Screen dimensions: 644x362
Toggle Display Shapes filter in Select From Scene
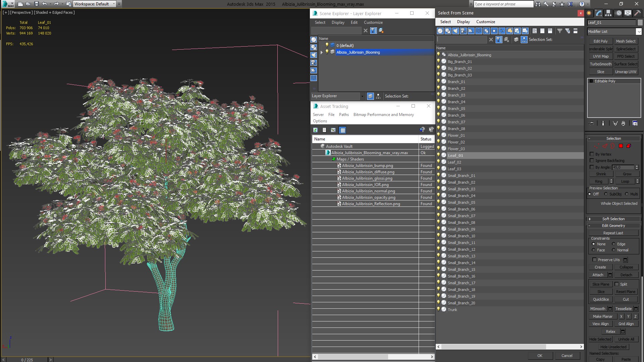tap(448, 31)
